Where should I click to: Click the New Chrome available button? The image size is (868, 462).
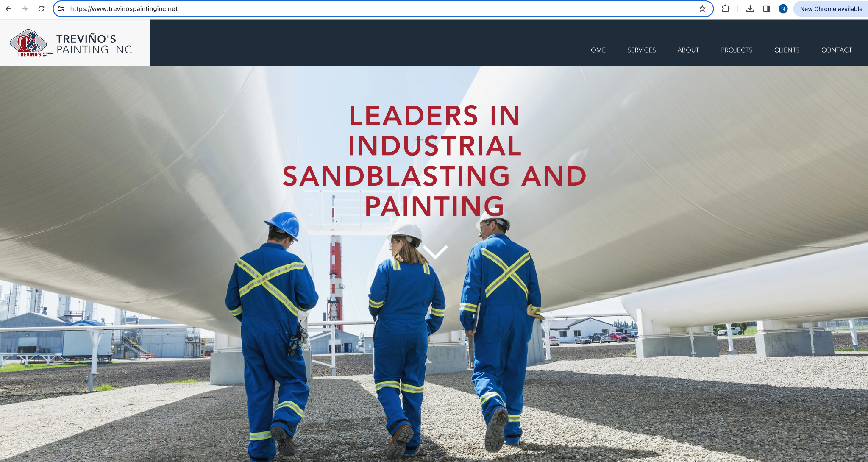pyautogui.click(x=831, y=8)
